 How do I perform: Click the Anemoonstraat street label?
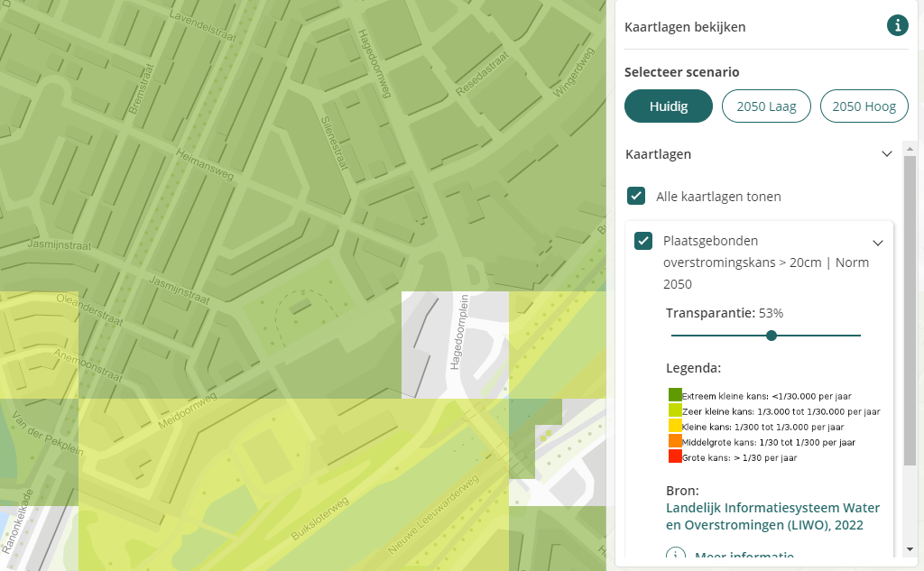pyautogui.click(x=88, y=364)
